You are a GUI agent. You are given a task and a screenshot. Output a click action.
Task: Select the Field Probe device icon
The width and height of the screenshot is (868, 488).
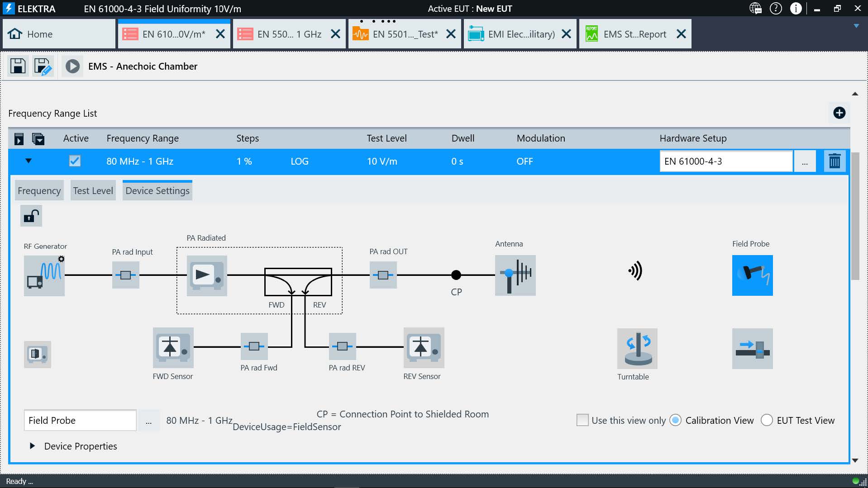pos(752,275)
